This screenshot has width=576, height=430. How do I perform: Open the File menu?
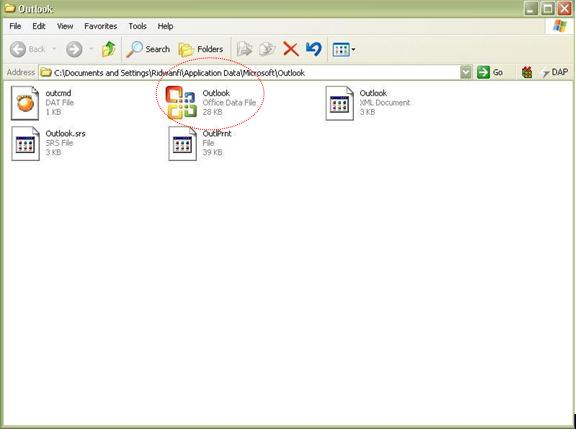[15, 26]
